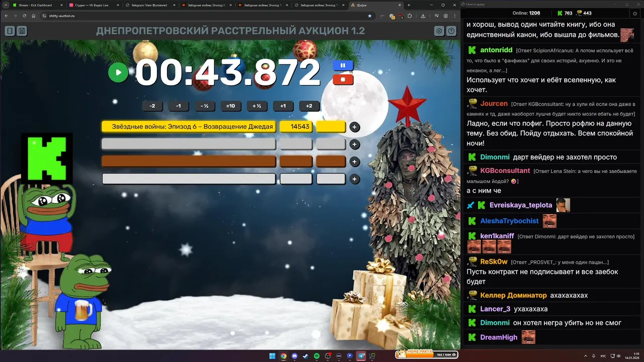Screen dimensions: 644x362
Task: Click username ReSk0w in chat
Action: (x=494, y=262)
